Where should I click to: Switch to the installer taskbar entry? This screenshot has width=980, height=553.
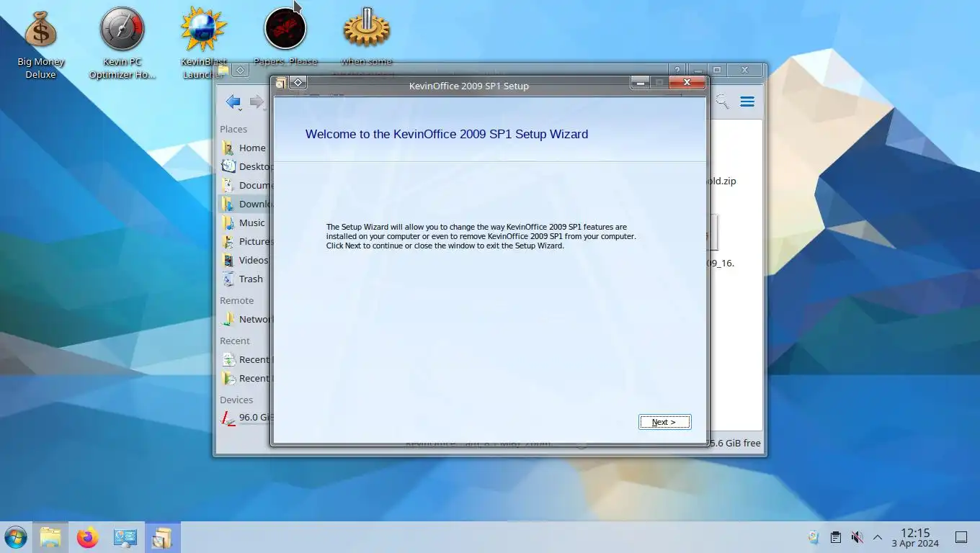click(x=162, y=537)
